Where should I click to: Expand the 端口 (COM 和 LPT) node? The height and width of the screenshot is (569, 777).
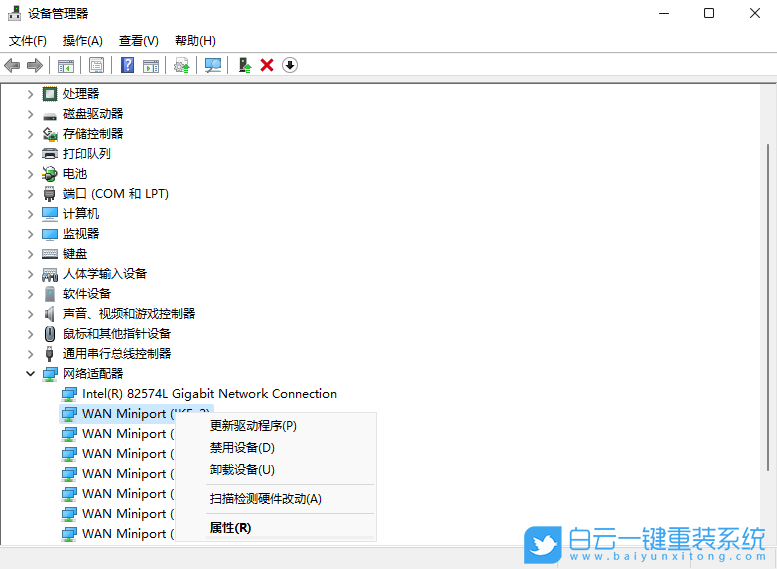tap(31, 194)
